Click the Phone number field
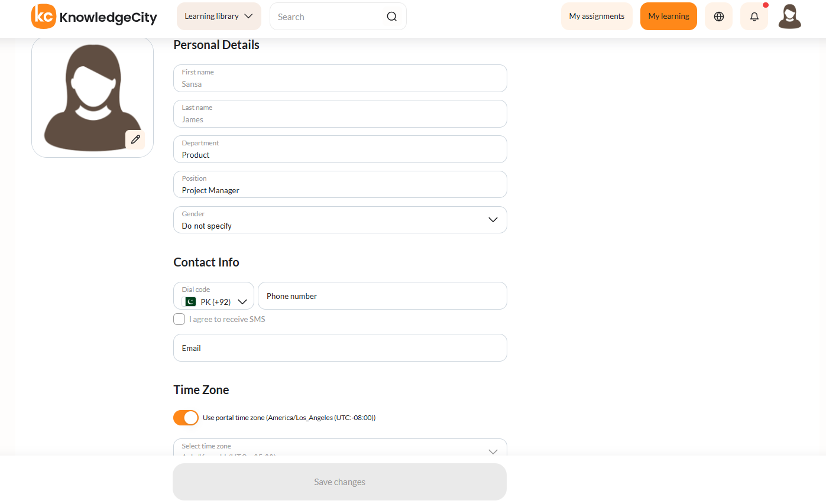826x504 pixels. coord(383,295)
